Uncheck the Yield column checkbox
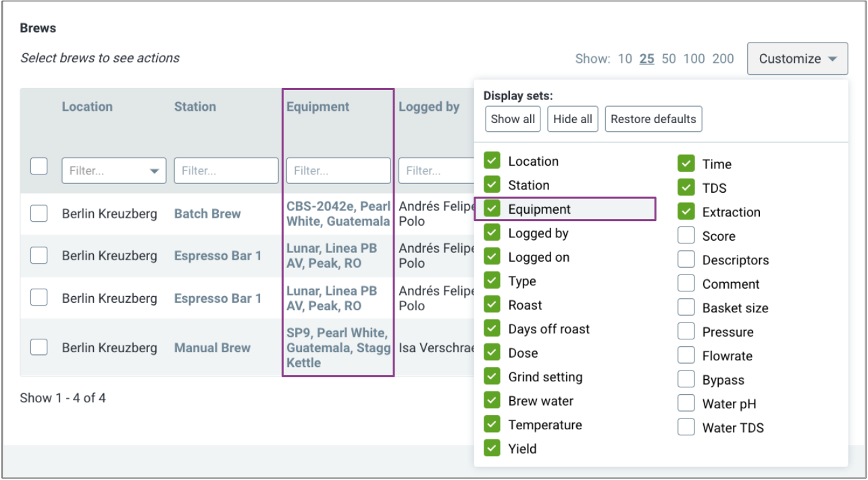Viewport: 868px width, 480px height. (492, 448)
